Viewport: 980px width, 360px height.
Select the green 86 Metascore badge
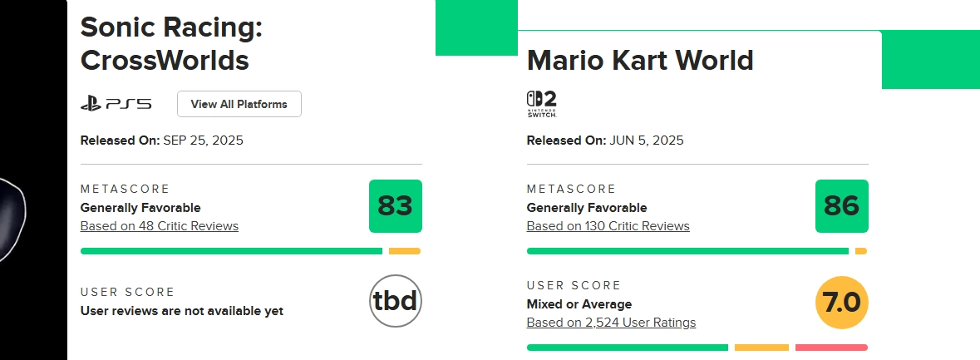click(842, 206)
